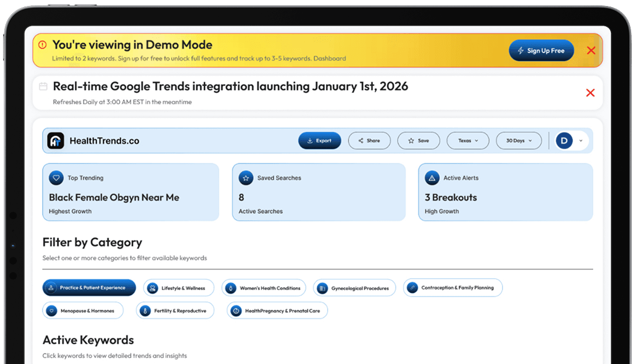Viewport: 636px width, 364px height.
Task: Click the Sign Up Free button
Action: click(541, 50)
